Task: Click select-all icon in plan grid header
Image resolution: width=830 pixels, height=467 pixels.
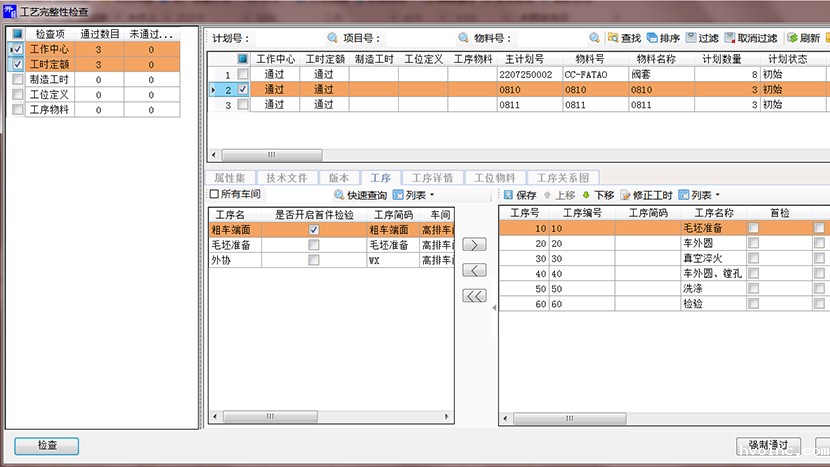Action: click(x=242, y=59)
